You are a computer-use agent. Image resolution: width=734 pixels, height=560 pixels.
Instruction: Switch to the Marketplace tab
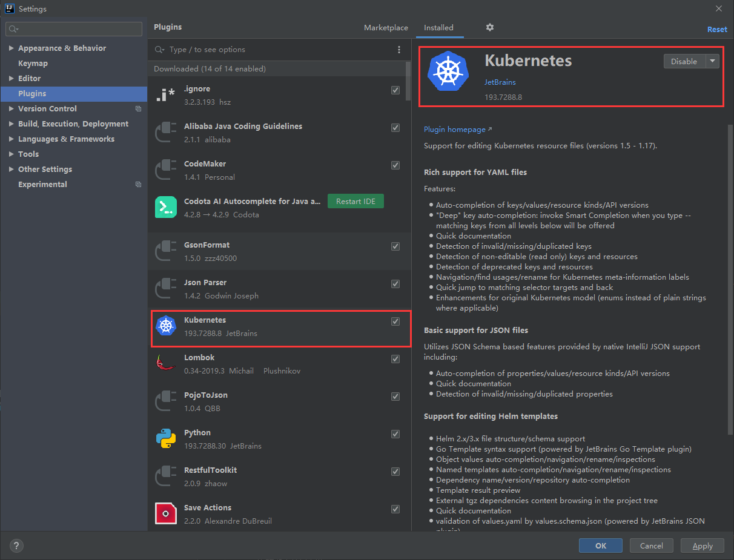pyautogui.click(x=386, y=28)
